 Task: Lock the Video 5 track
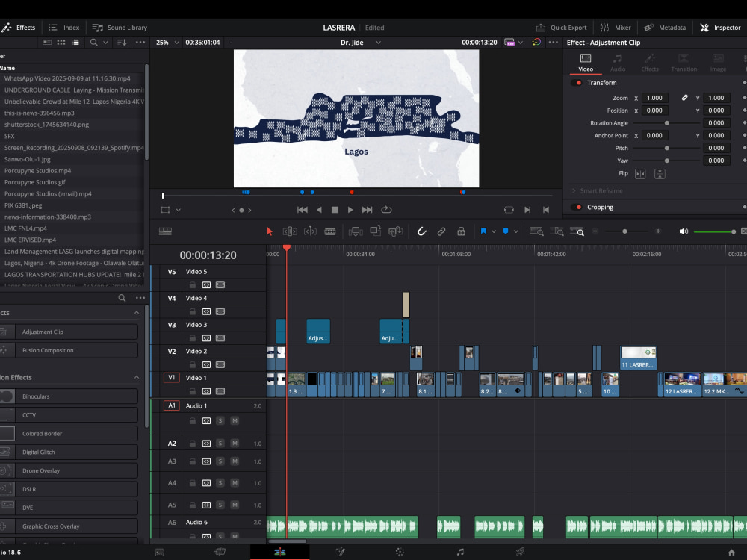(x=193, y=284)
